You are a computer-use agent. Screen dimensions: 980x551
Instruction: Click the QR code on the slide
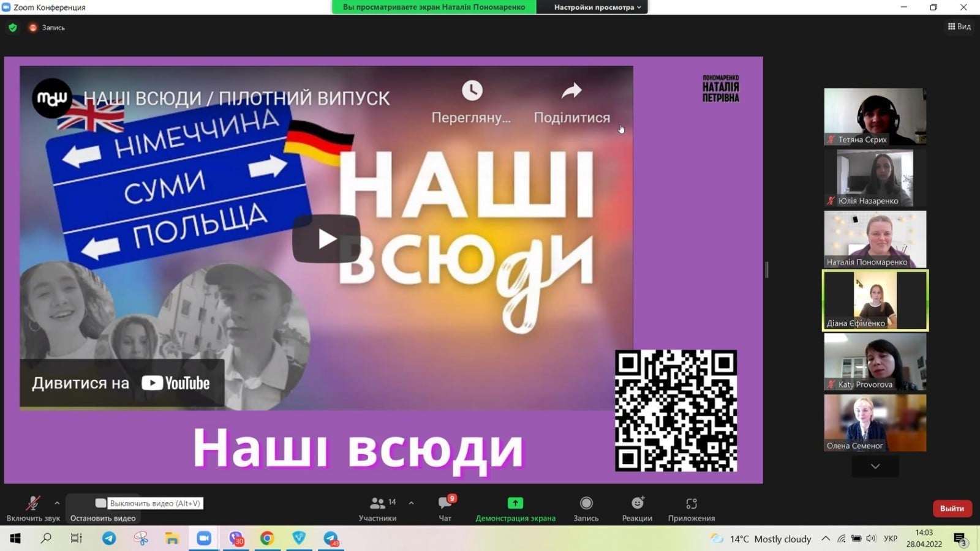[676, 411]
